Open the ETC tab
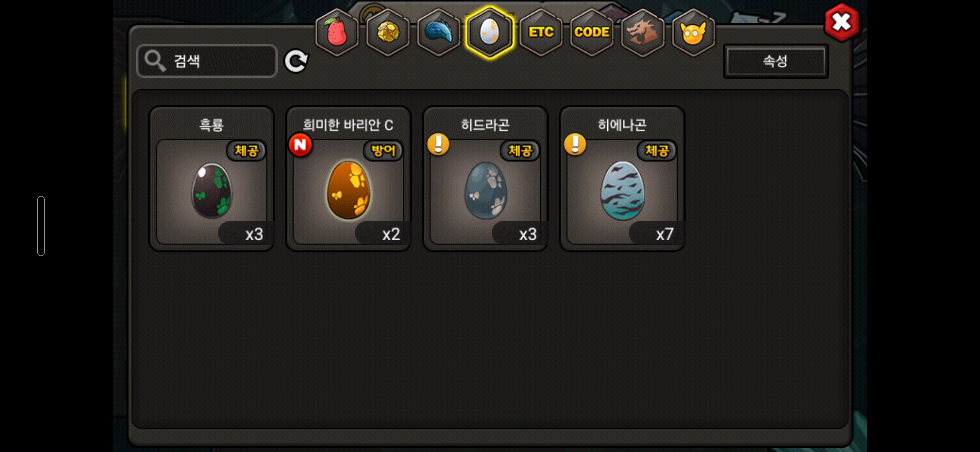 (x=541, y=32)
